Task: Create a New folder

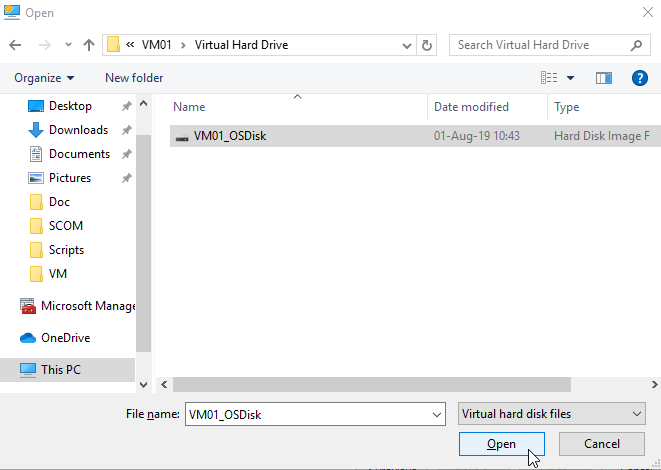Action: pos(134,78)
